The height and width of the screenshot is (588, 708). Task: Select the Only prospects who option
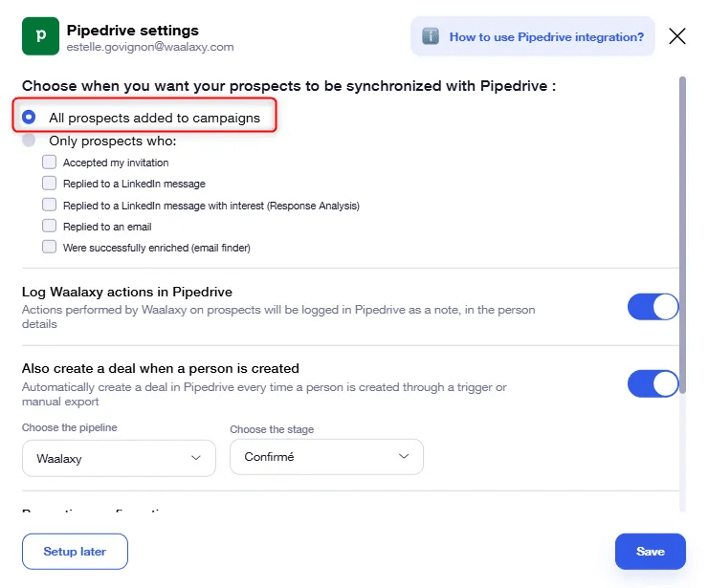pos(29,141)
